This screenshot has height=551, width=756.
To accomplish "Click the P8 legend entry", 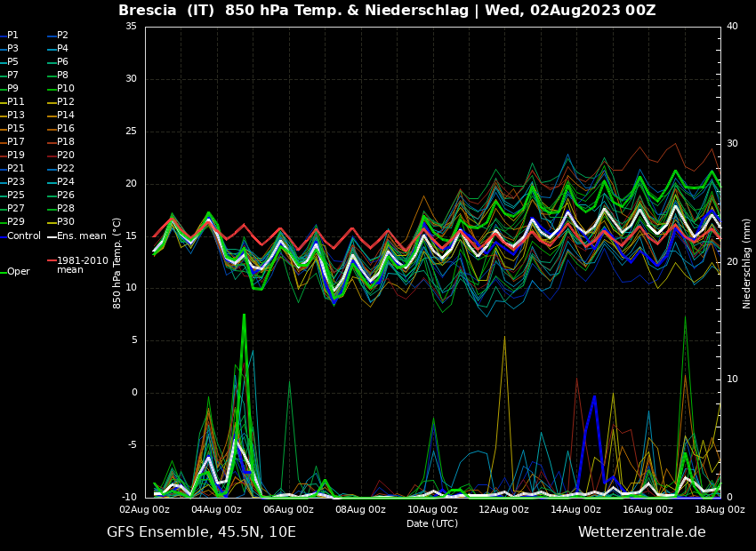I will tap(58, 76).
